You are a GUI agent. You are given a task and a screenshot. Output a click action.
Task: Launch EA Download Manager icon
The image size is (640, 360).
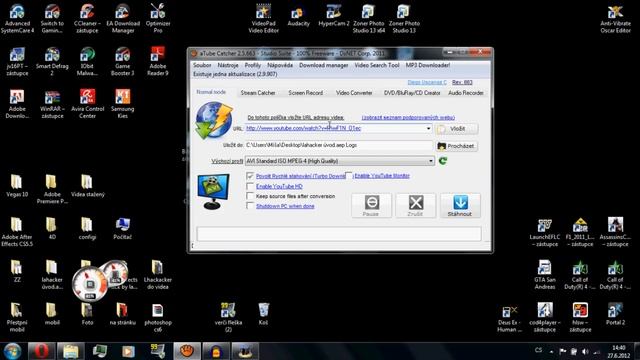(123, 19)
